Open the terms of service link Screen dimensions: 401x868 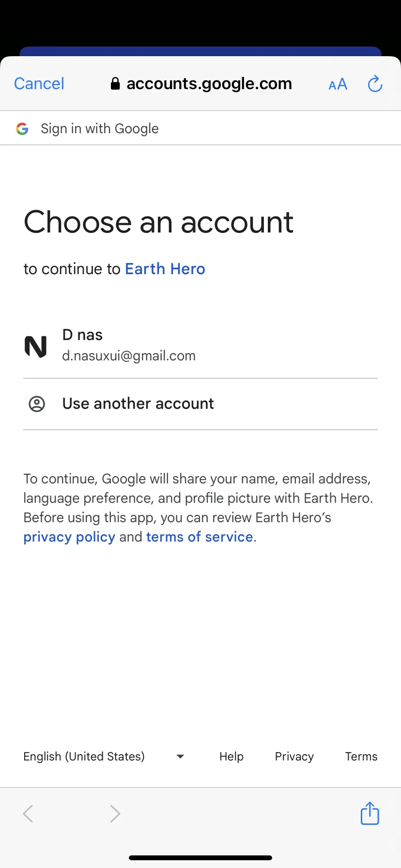coord(200,537)
